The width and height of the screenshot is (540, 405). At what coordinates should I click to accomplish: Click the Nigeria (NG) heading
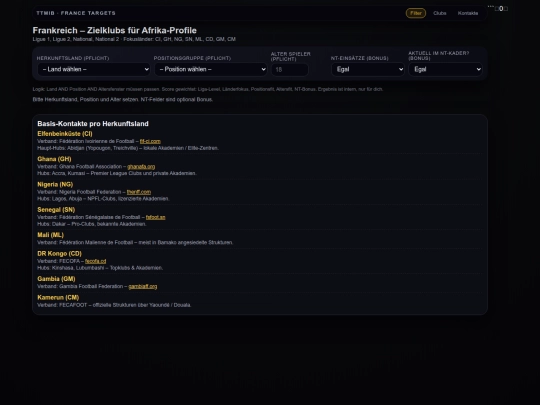(x=55, y=184)
